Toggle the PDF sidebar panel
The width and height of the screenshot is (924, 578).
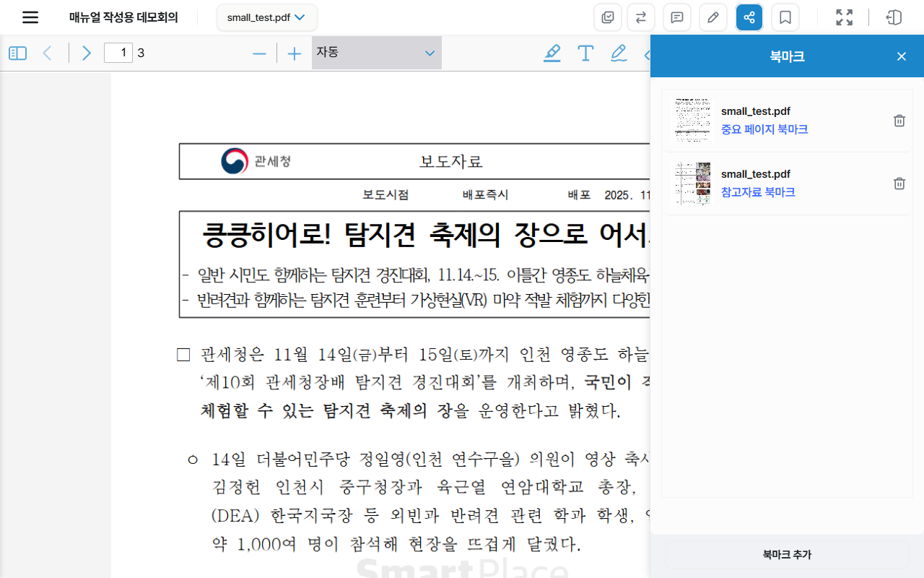(18, 53)
